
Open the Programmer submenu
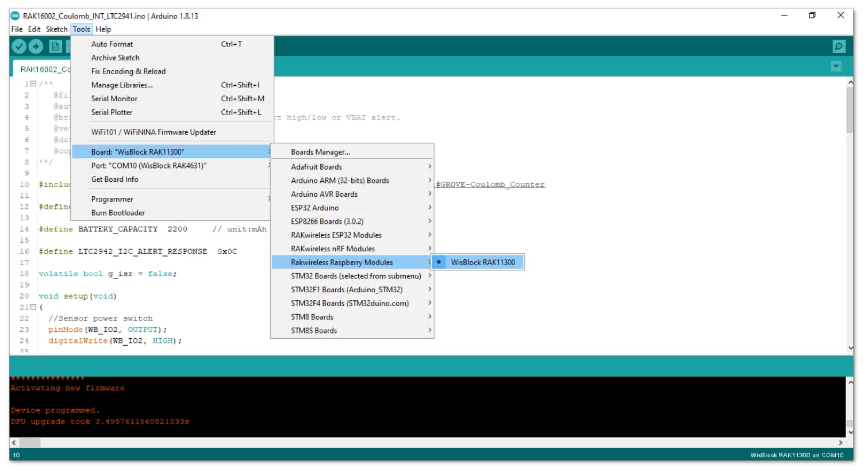(172, 199)
